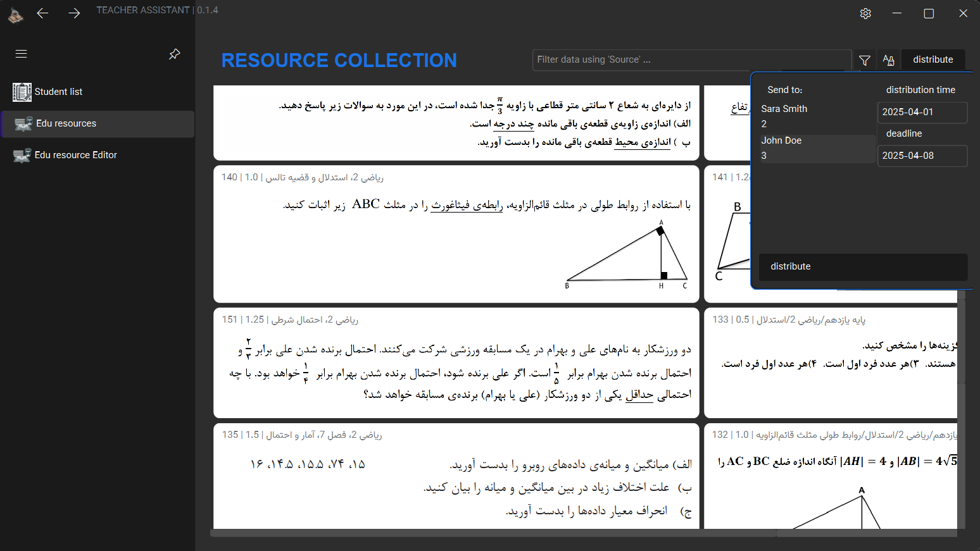The width and height of the screenshot is (980, 551).
Task: Go forward with the right arrow
Action: click(74, 13)
